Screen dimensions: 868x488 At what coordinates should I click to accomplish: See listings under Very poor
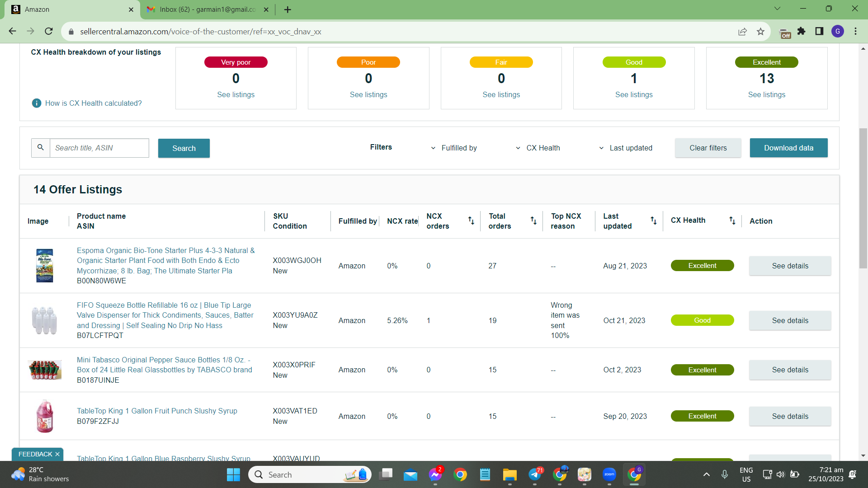[236, 94]
